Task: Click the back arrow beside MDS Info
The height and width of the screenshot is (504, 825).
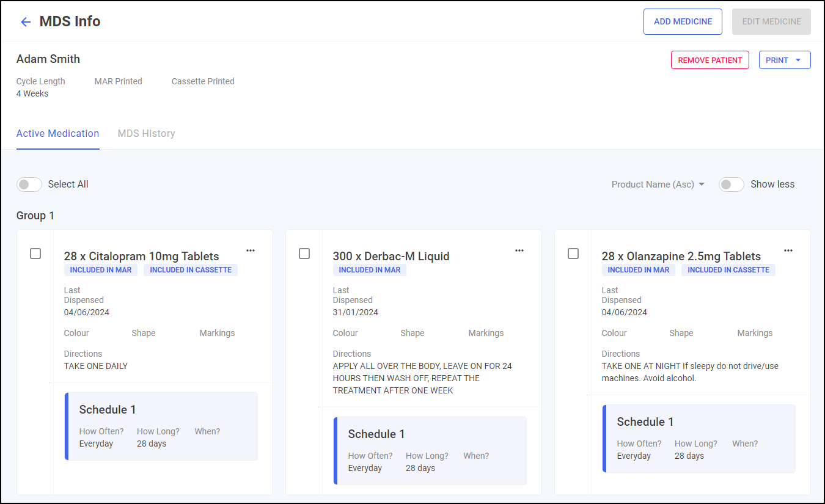Action: pos(26,22)
